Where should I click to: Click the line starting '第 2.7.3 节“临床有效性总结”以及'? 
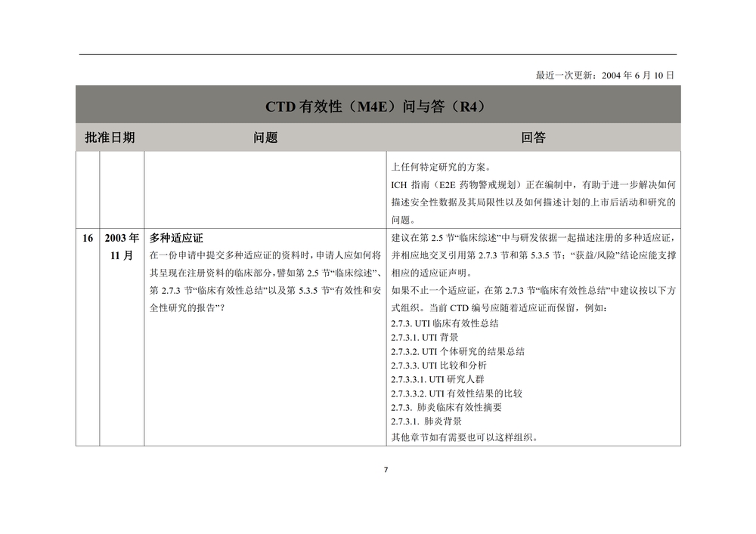(265, 290)
